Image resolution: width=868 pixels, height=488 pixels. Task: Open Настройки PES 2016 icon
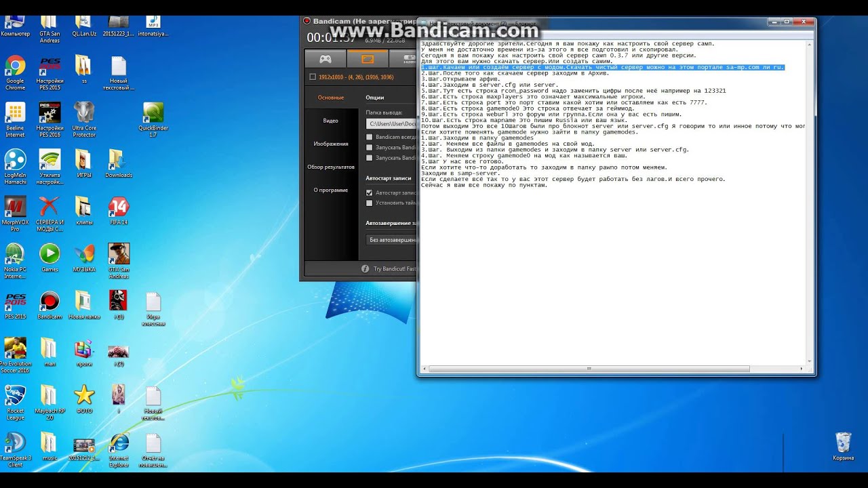point(50,120)
